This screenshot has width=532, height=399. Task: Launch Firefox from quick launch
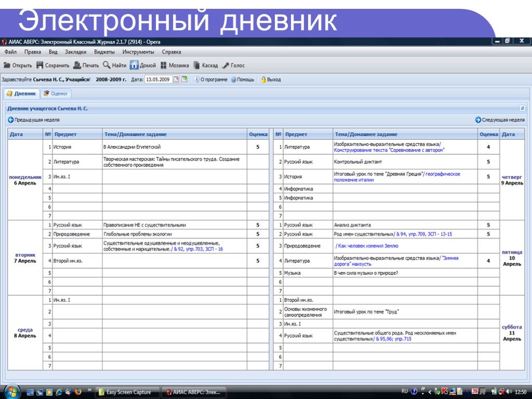78,392
